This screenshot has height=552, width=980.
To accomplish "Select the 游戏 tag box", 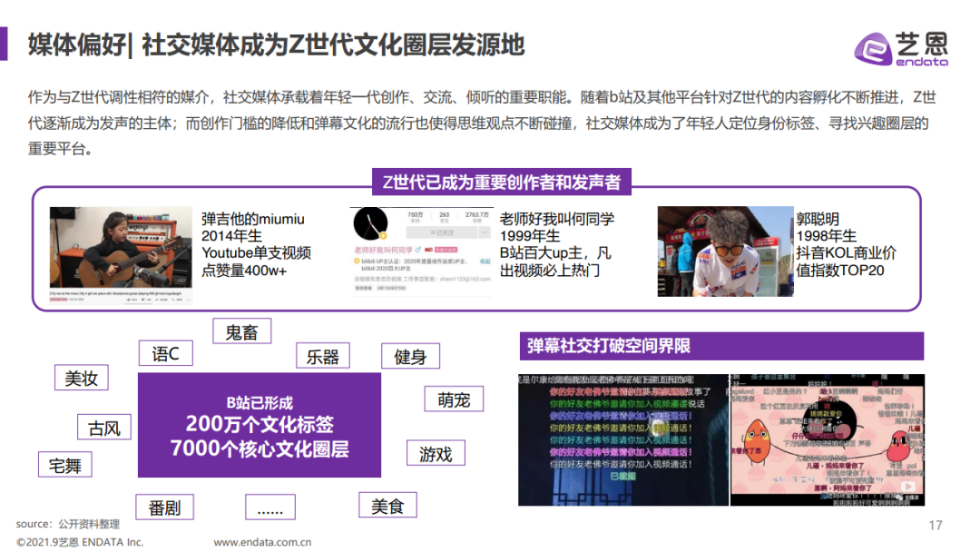I will coord(436,453).
